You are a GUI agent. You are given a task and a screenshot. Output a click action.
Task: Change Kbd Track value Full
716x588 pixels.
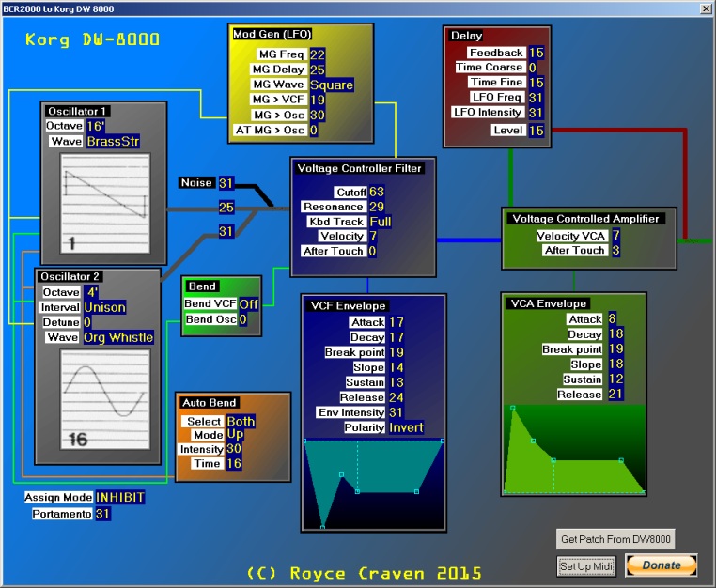tap(381, 222)
